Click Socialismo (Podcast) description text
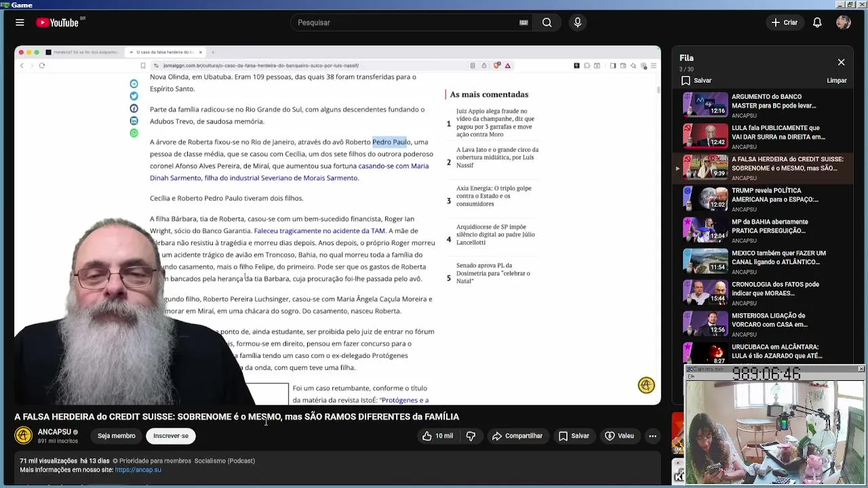 point(224,461)
